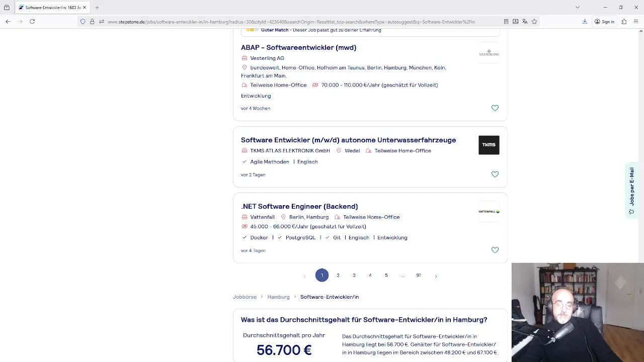Click the Wedel location label
The image size is (644, 362).
[352, 151]
